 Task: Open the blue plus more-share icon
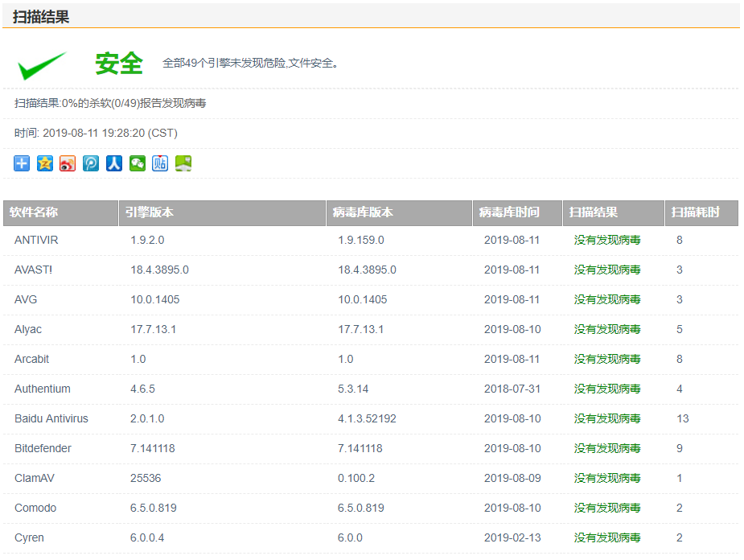click(x=22, y=163)
